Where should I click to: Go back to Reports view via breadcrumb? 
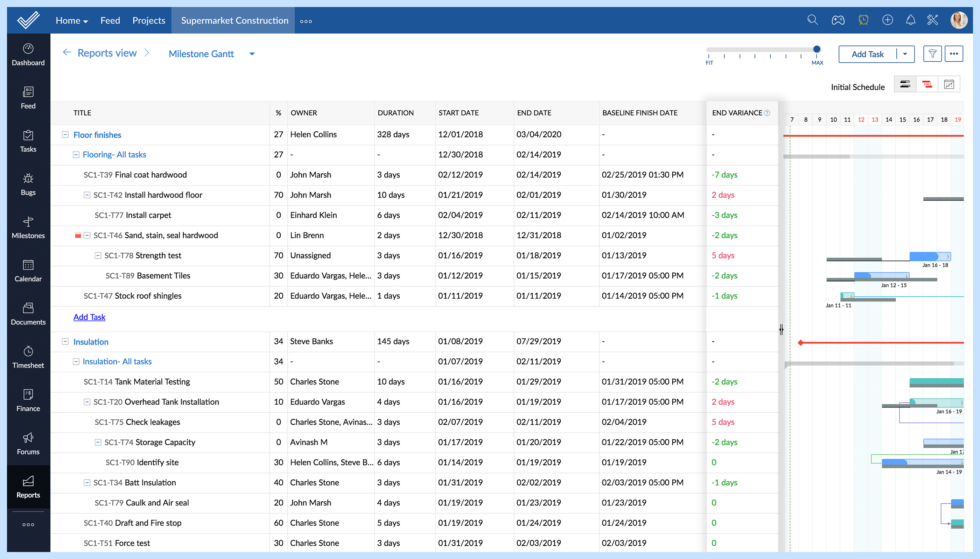pos(107,53)
